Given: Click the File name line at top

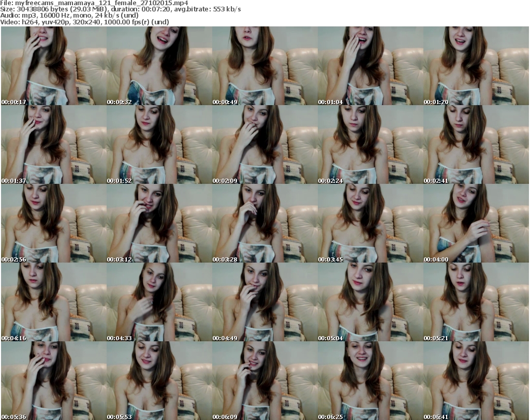Looking at the screenshot, I should 94,3.
